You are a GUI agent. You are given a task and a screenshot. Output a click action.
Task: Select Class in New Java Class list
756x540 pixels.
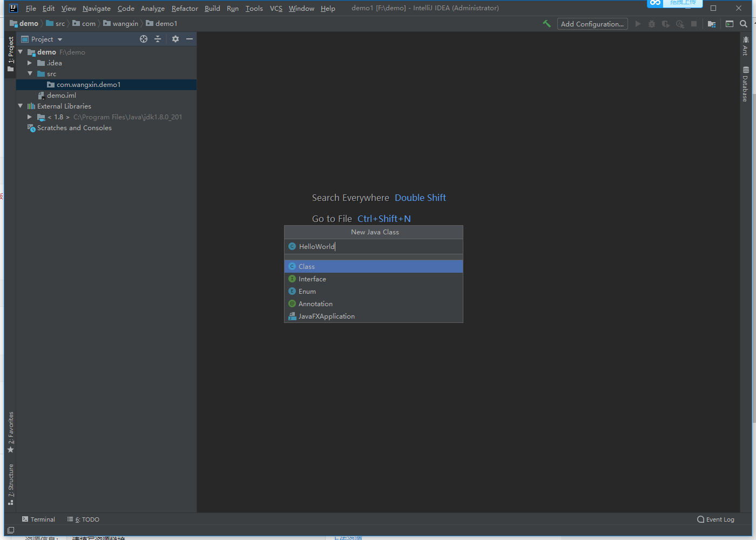(374, 266)
